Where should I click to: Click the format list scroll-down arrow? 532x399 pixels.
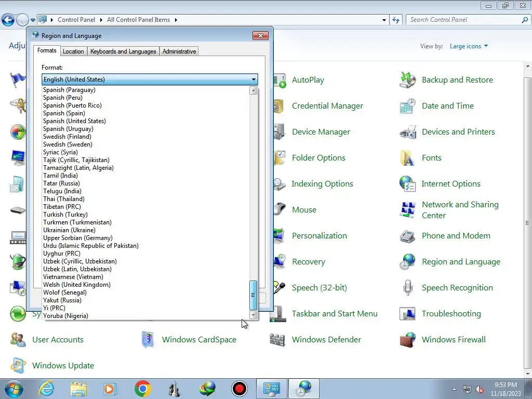[x=253, y=315]
